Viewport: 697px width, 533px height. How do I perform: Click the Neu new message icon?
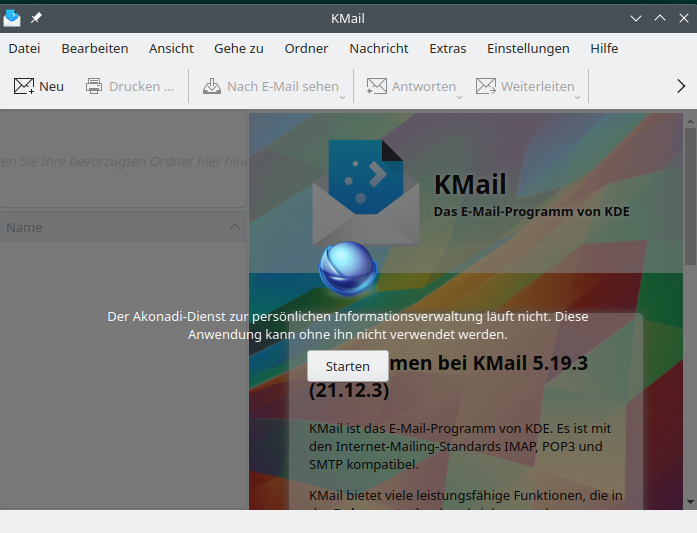click(24, 86)
